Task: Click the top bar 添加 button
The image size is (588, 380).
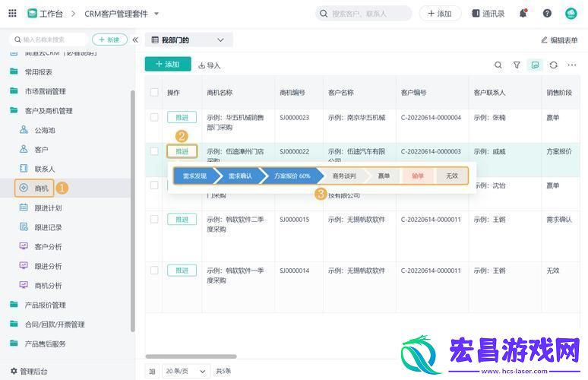Action: coord(440,14)
